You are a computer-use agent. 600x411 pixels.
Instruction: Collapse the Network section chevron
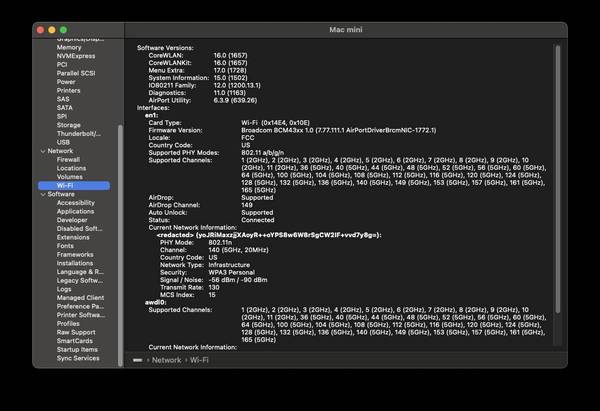[x=43, y=151]
